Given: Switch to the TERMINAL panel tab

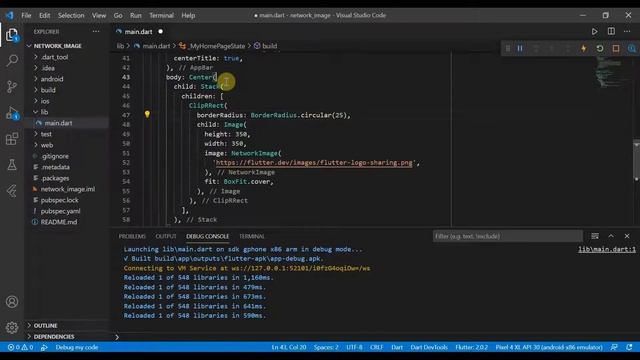Looking at the screenshot, I should coord(251,236).
